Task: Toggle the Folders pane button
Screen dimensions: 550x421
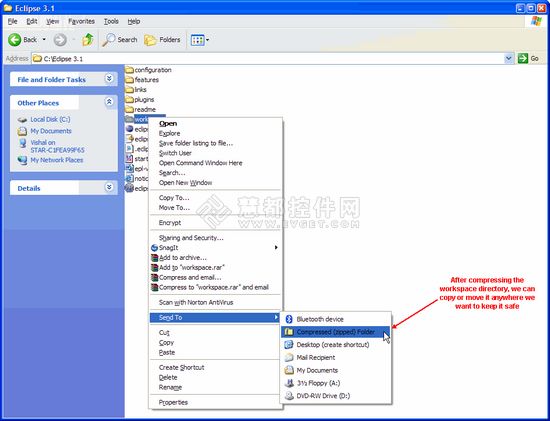Action: tap(162, 40)
